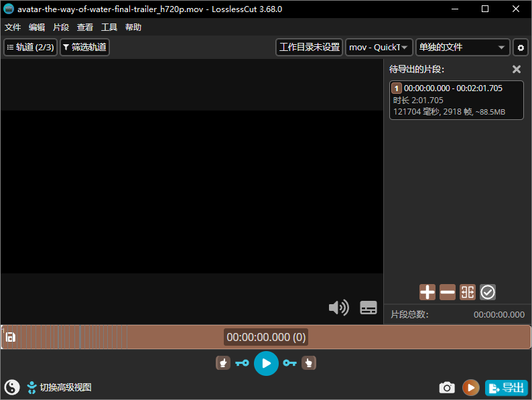
Task: Split the segment at cursor icon
Action: 468,292
